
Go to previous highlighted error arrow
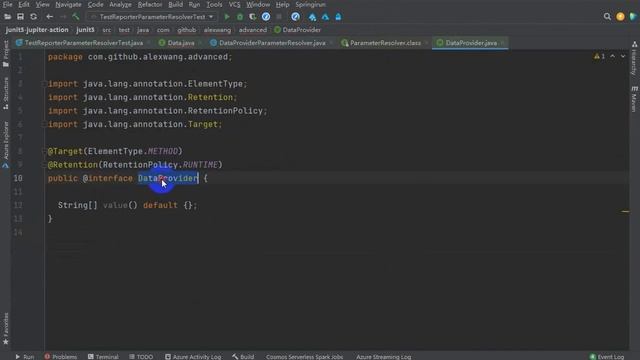tap(613, 56)
